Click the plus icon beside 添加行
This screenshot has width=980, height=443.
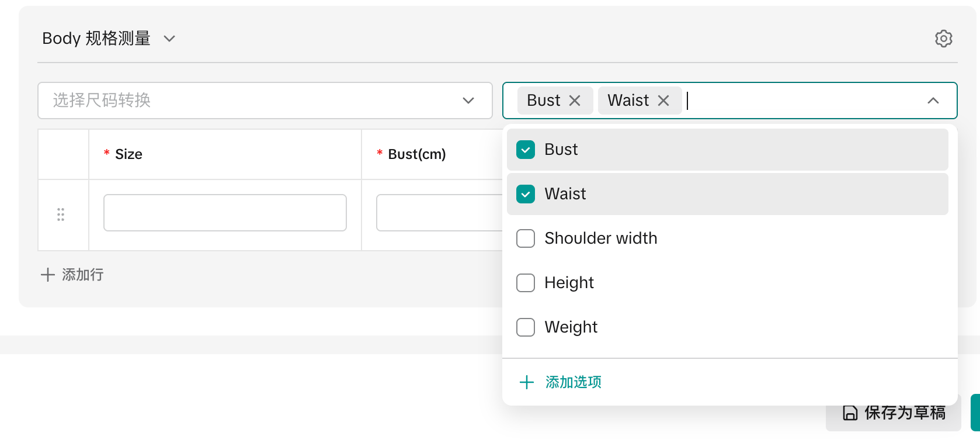(48, 275)
